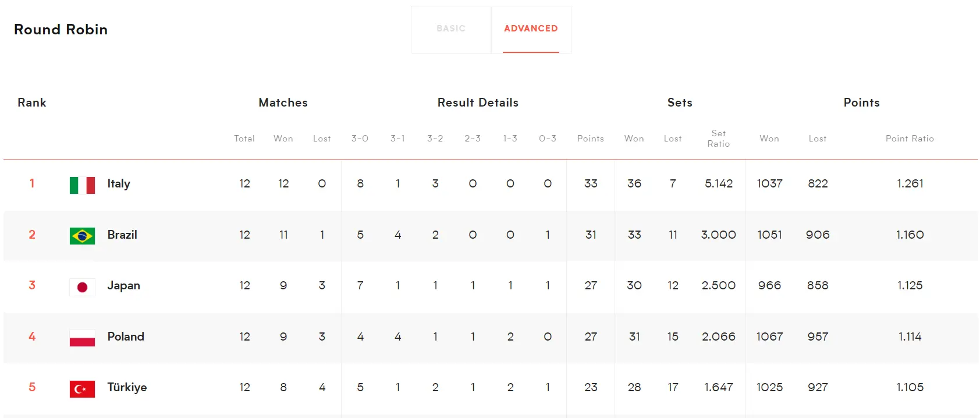This screenshot has height=418, width=980.
Task: Click the Set Ratio column header
Action: (719, 139)
